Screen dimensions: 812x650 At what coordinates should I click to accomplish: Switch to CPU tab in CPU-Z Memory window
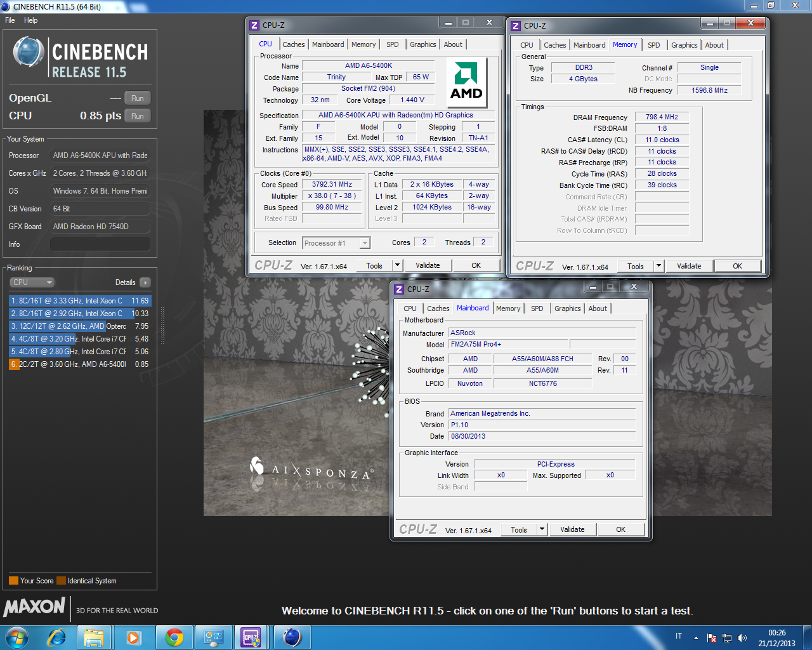pyautogui.click(x=527, y=45)
